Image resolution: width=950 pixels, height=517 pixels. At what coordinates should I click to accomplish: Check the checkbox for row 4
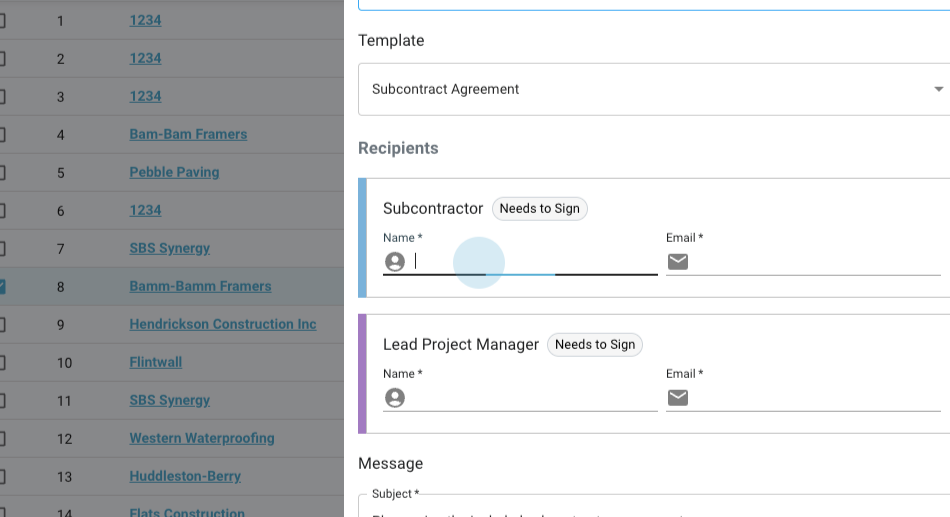(x=2, y=135)
